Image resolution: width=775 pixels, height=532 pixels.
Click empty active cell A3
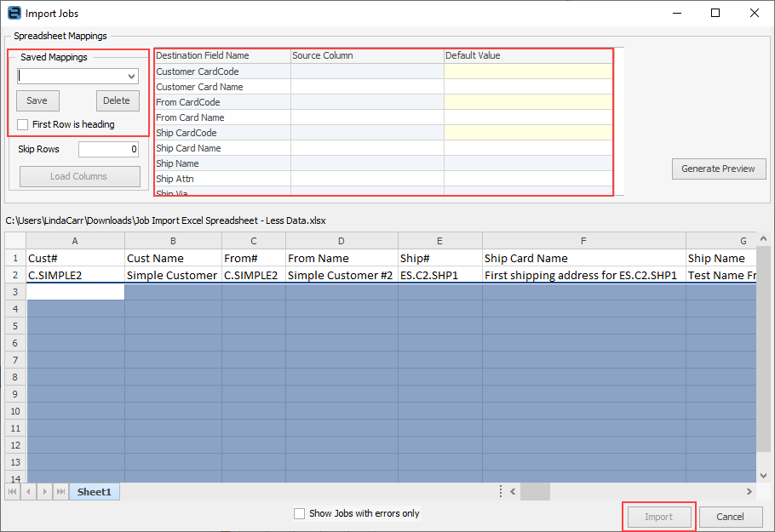75,292
